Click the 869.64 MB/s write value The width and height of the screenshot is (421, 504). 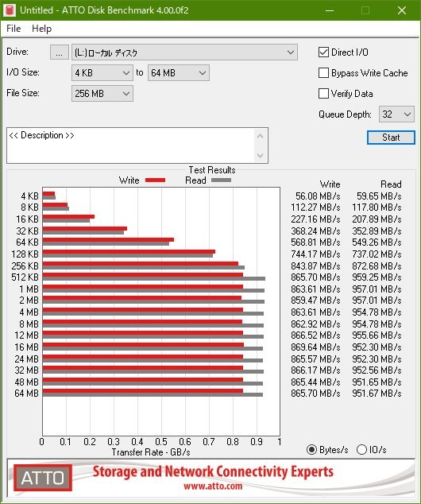pos(315,347)
